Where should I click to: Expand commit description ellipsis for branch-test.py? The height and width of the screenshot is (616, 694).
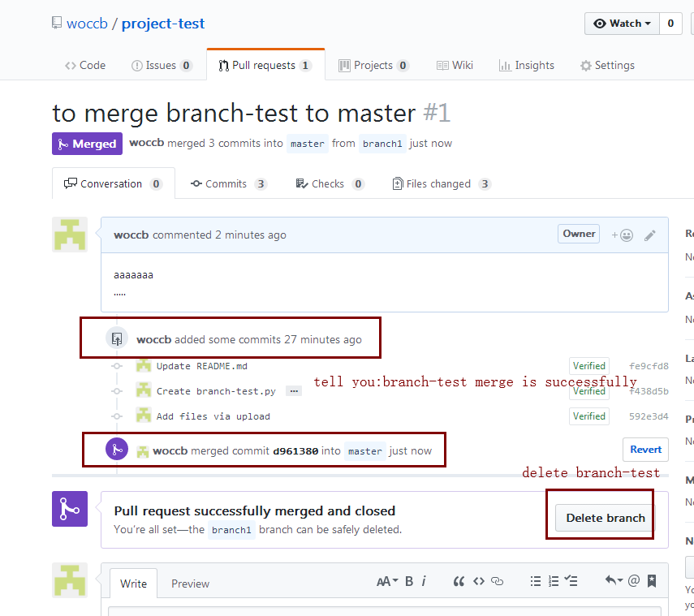click(x=294, y=391)
